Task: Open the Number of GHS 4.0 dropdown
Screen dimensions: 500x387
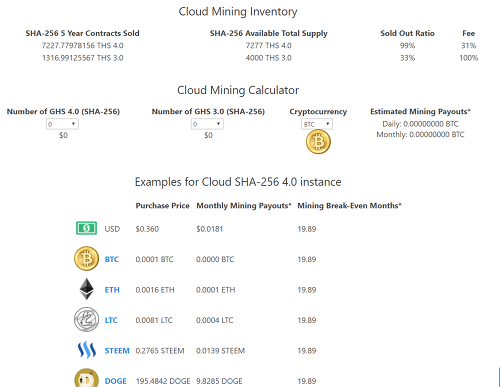Action: [x=62, y=124]
